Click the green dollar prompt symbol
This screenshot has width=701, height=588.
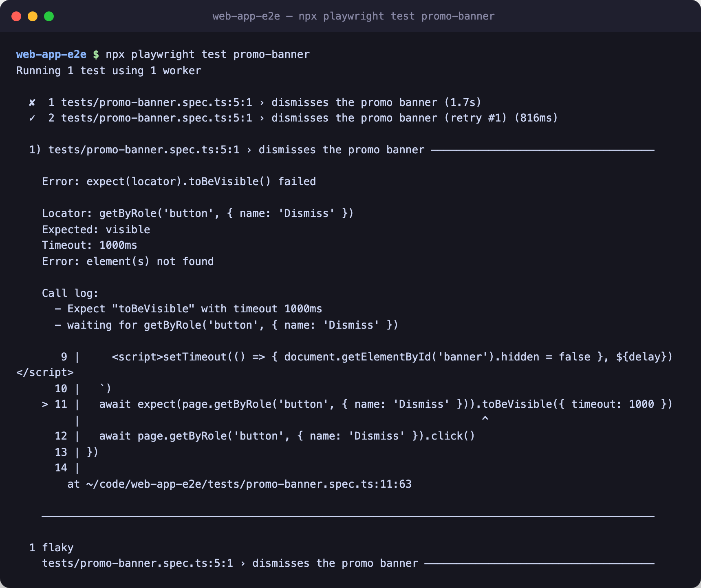96,55
